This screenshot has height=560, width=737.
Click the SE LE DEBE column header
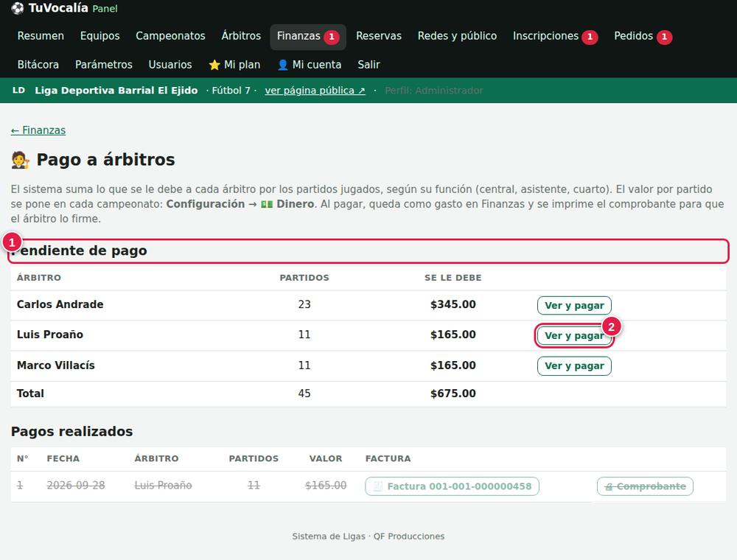pyautogui.click(x=453, y=278)
